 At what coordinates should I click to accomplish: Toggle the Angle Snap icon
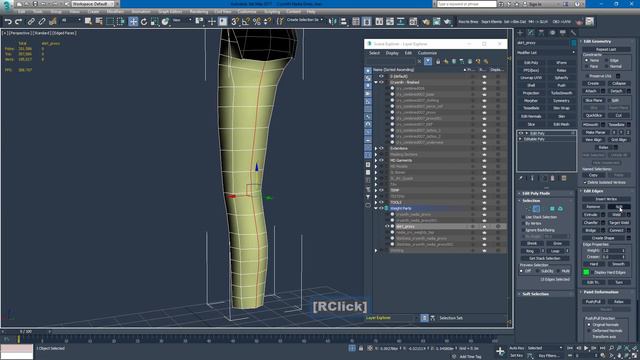pyautogui.click(x=245, y=21)
